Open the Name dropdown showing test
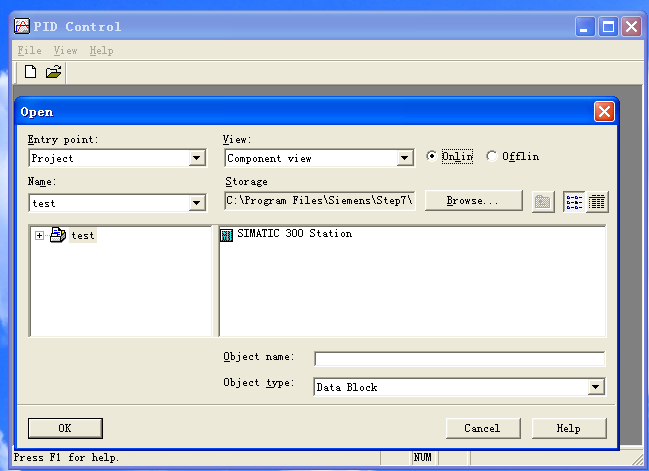The image size is (649, 471). [197, 203]
